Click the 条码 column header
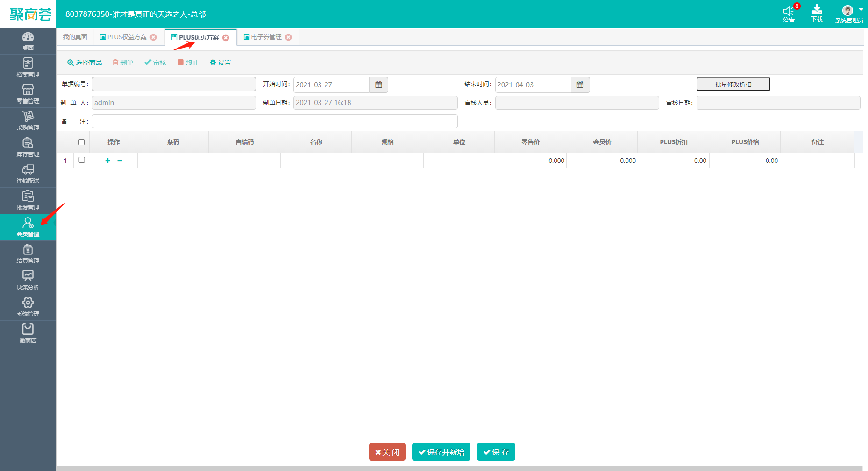Image resolution: width=868 pixels, height=471 pixels. [173, 142]
